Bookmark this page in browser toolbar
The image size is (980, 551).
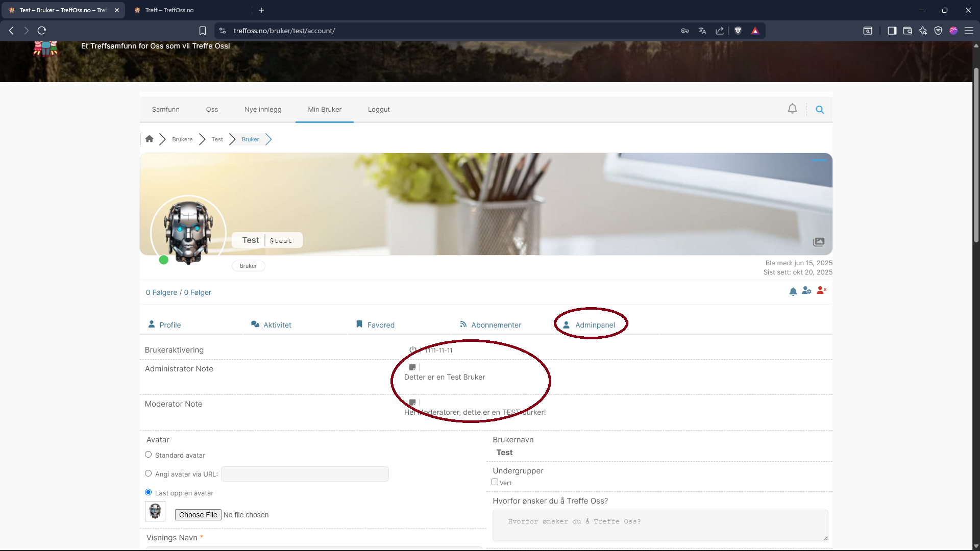(203, 31)
